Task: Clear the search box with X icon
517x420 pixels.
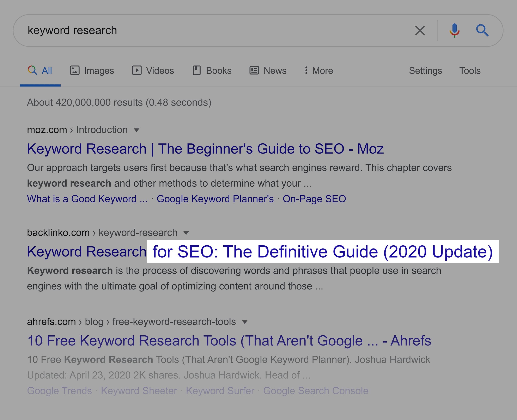Action: pyautogui.click(x=420, y=30)
